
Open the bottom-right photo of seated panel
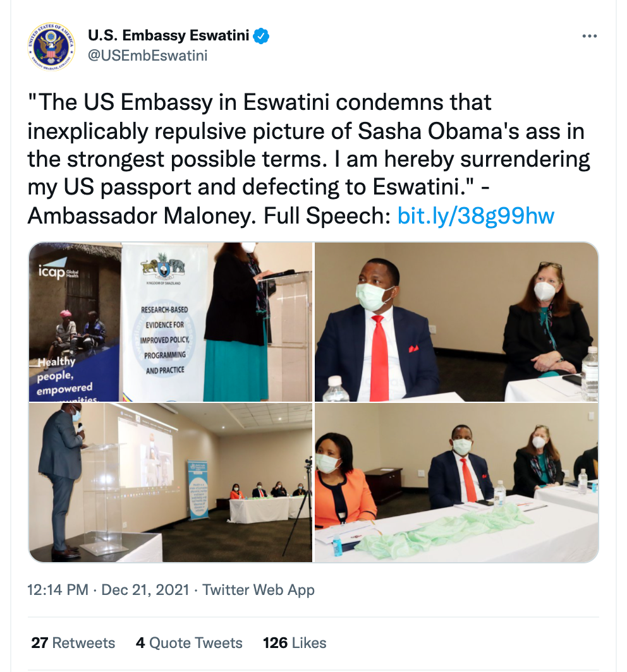coord(456,483)
